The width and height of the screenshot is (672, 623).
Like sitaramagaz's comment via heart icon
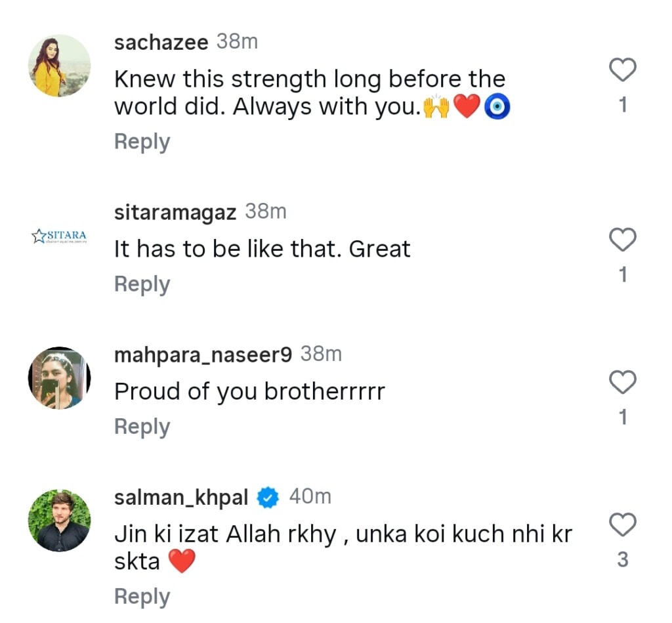[621, 239]
